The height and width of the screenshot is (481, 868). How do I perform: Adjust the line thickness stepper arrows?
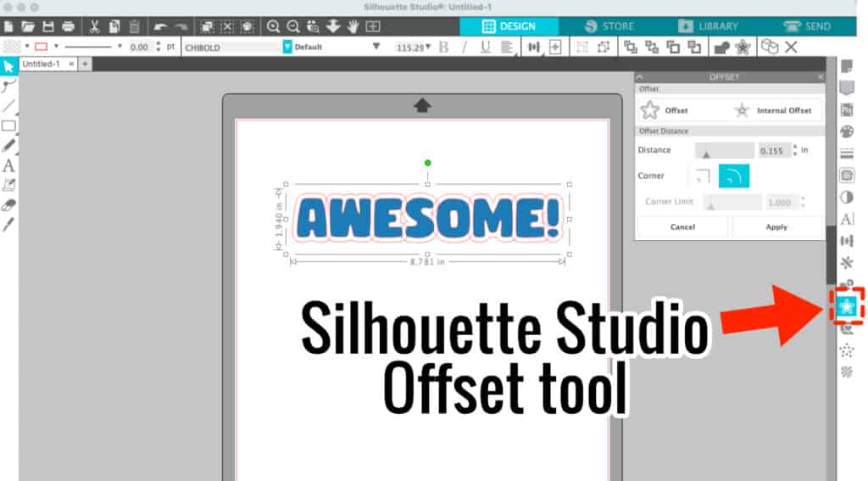click(159, 47)
